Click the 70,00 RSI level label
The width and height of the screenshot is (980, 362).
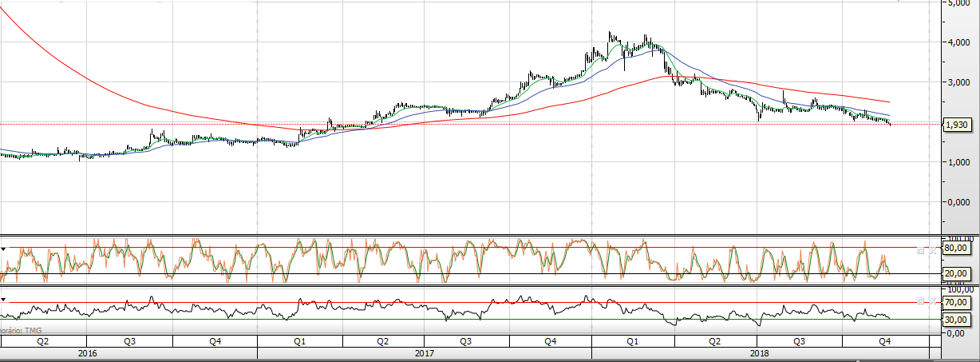(958, 303)
